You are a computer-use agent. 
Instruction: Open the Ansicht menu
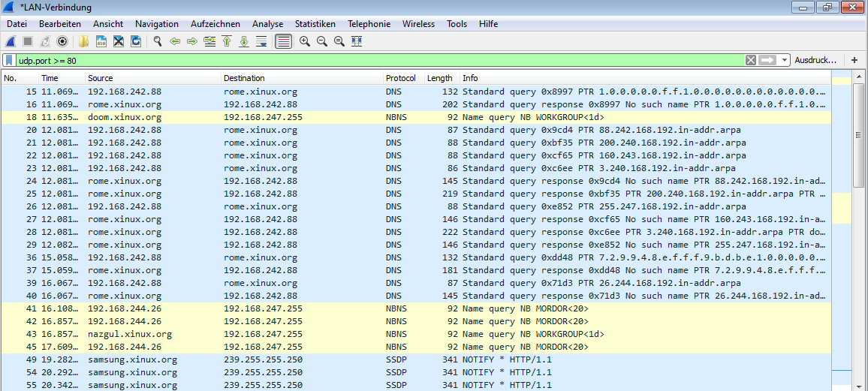click(108, 24)
